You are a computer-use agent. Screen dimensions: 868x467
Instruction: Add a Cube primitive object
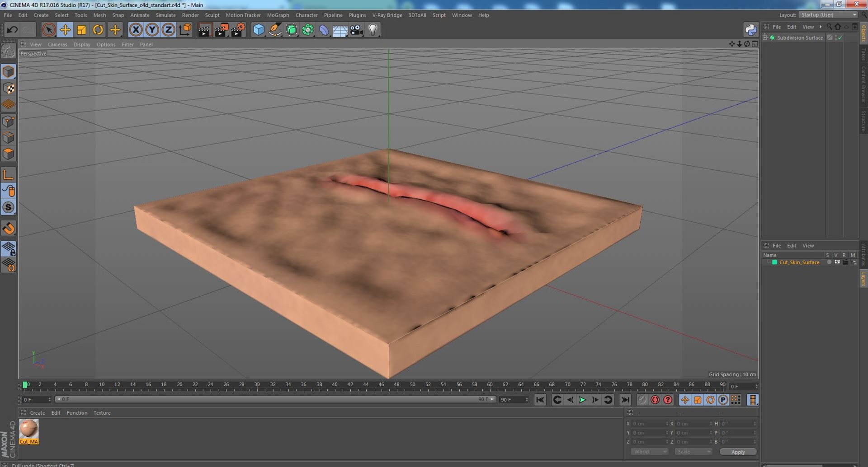point(259,30)
